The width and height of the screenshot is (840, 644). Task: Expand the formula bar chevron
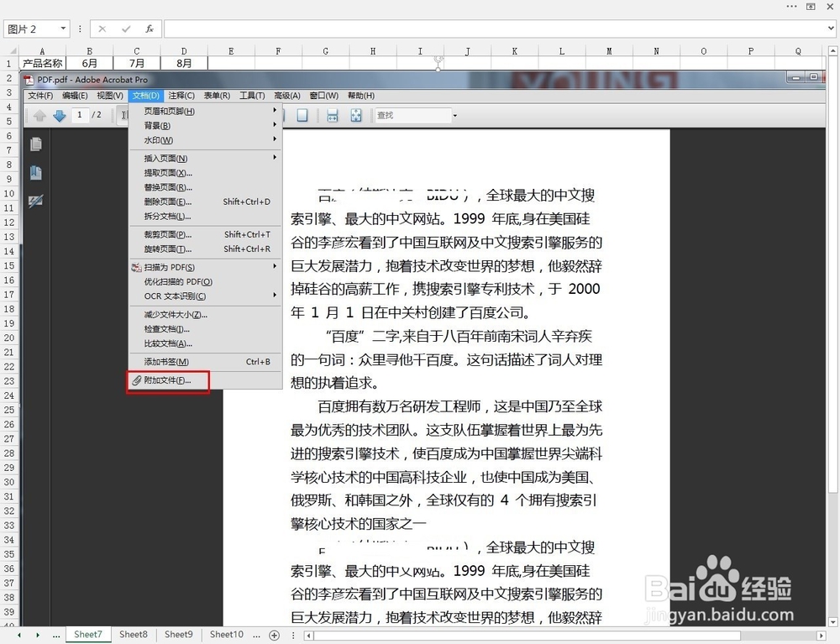coord(831,29)
